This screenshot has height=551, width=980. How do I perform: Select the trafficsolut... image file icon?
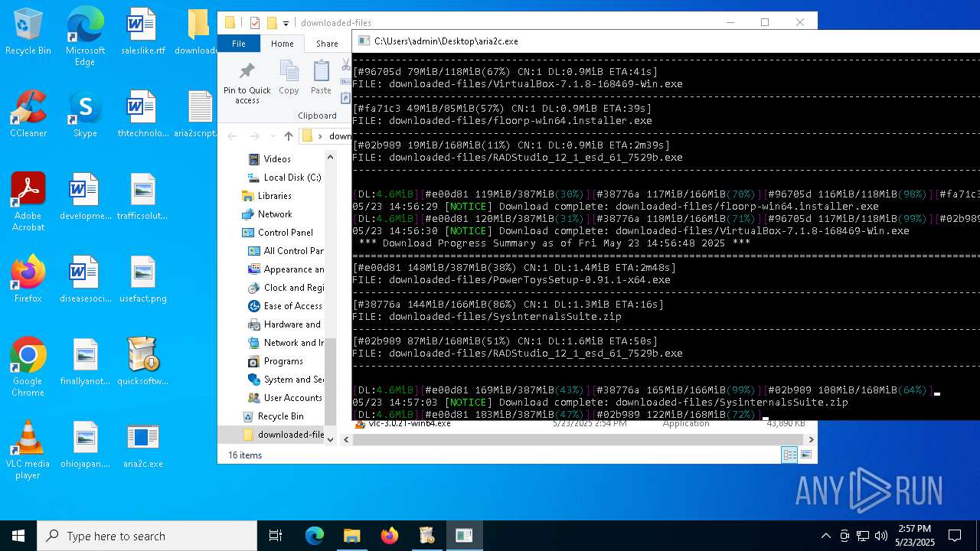click(142, 197)
